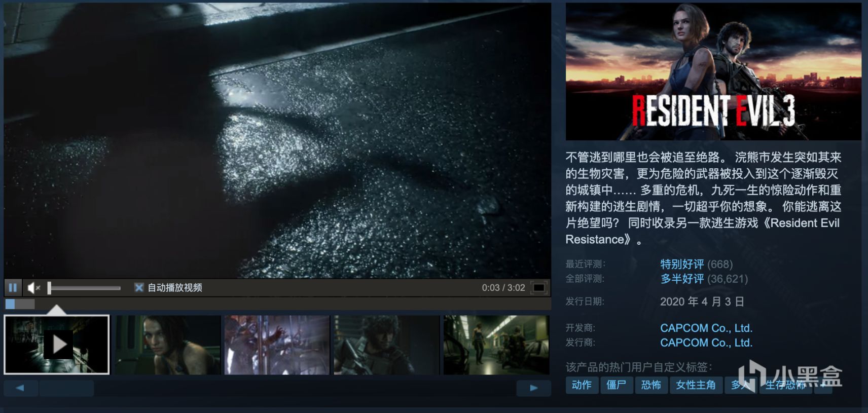The height and width of the screenshot is (413, 868).
Task: Open the Jill close-up screenshot thumbnail
Action: [167, 345]
